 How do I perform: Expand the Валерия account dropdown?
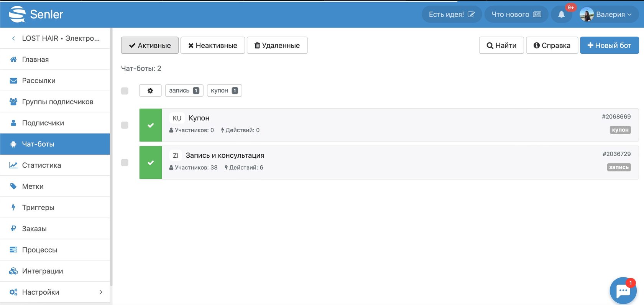point(613,14)
